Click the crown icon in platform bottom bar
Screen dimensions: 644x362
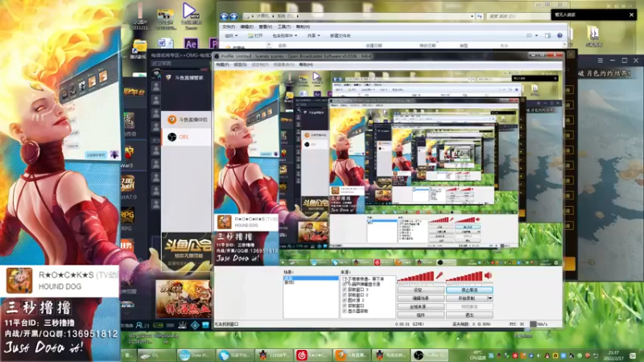(183, 326)
